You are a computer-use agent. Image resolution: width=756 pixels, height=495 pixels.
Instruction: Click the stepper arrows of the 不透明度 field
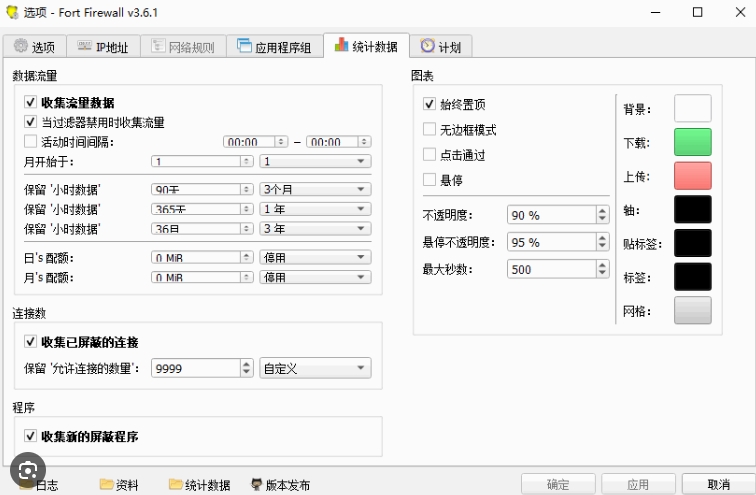(602, 215)
